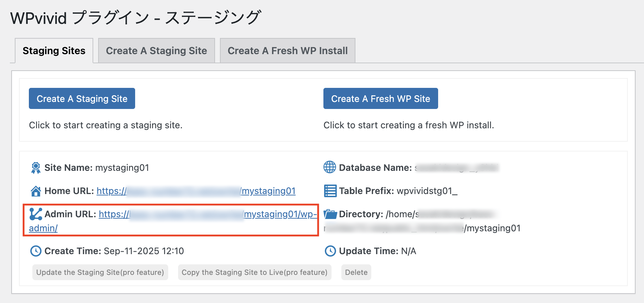Click text 'Click to start creating a fresh WP install.'

pyautogui.click(x=409, y=125)
